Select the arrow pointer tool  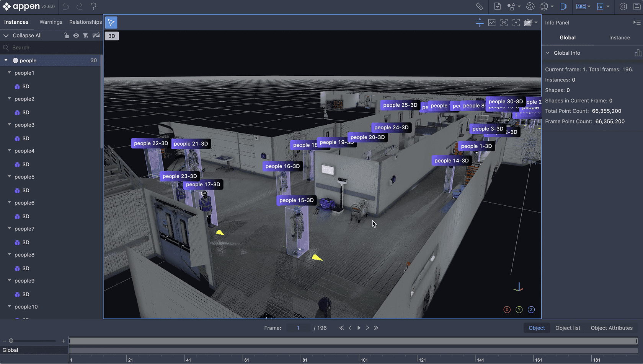(111, 23)
